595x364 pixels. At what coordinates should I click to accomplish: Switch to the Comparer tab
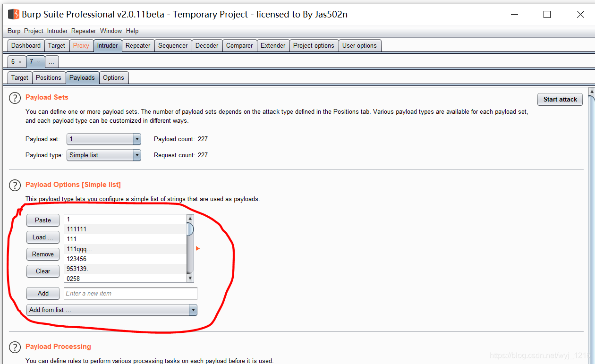tap(239, 45)
